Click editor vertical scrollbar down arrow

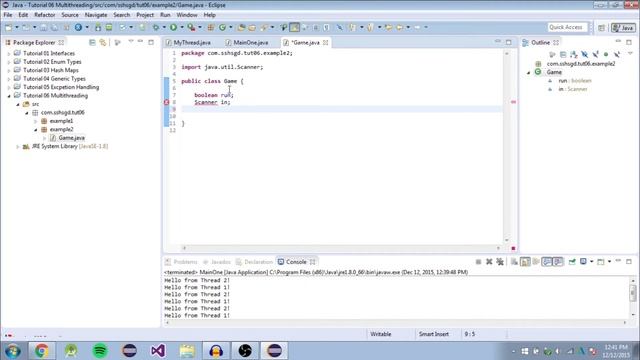pos(507,240)
